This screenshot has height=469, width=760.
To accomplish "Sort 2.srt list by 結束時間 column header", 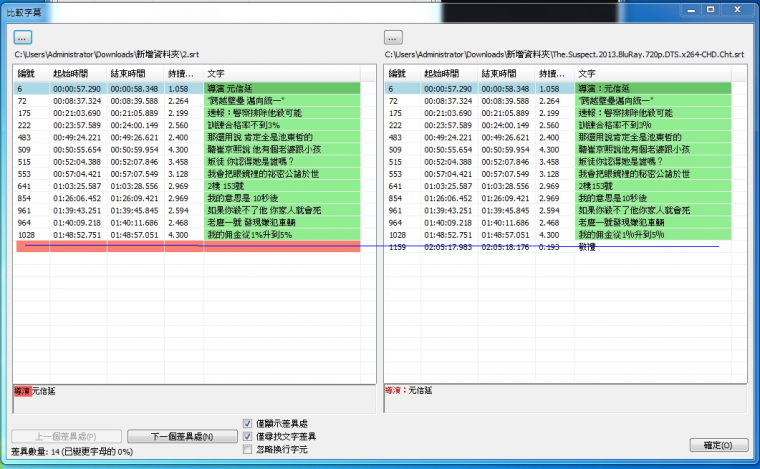I will pyautogui.click(x=135, y=74).
